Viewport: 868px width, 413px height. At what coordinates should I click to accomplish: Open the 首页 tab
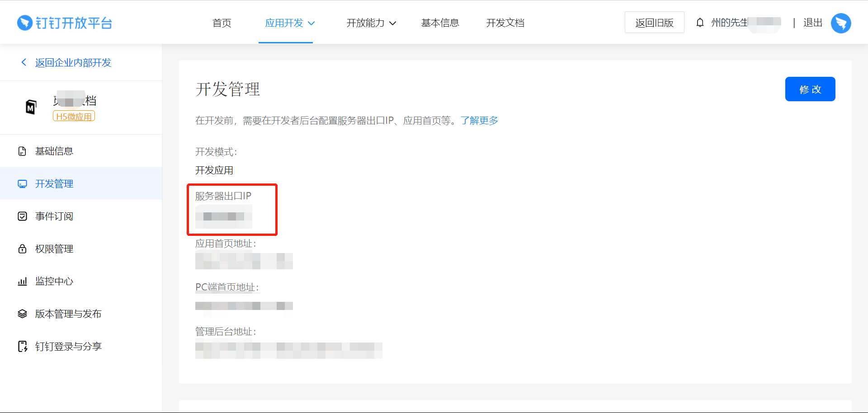point(222,23)
